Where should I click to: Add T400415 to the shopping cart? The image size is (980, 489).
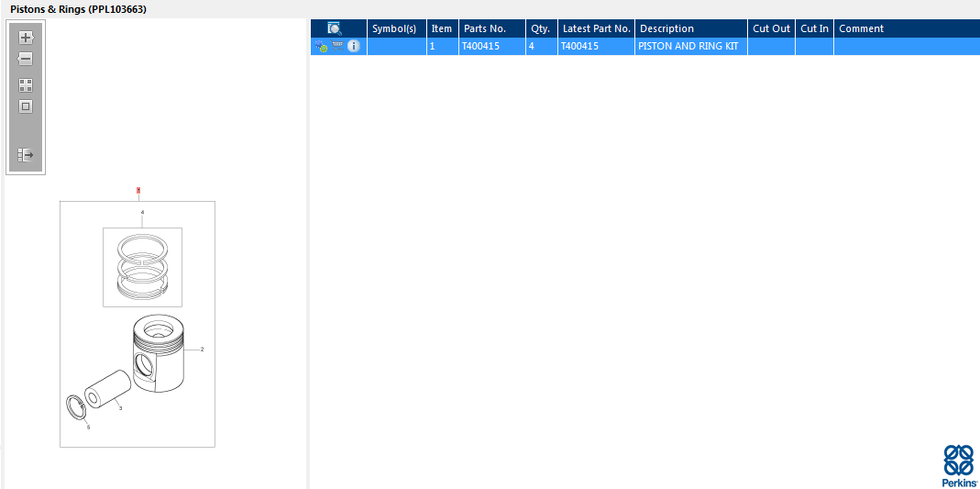pyautogui.click(x=337, y=46)
